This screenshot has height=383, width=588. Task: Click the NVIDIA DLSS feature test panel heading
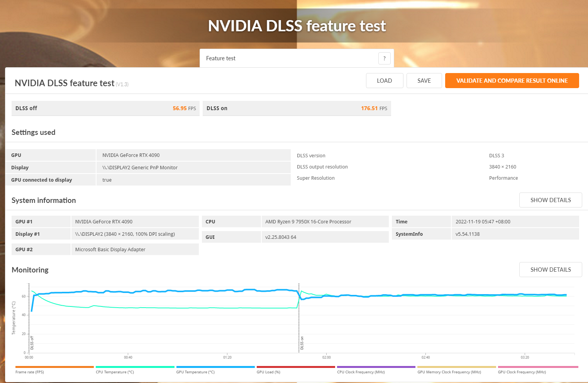64,83
